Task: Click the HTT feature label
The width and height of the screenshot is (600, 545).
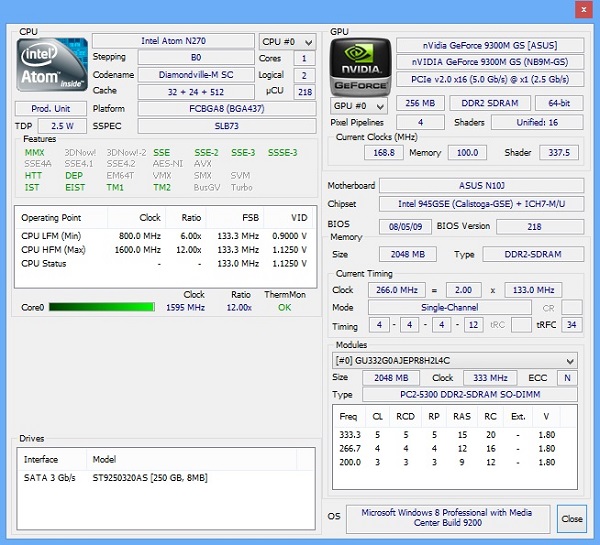Action: [33, 176]
